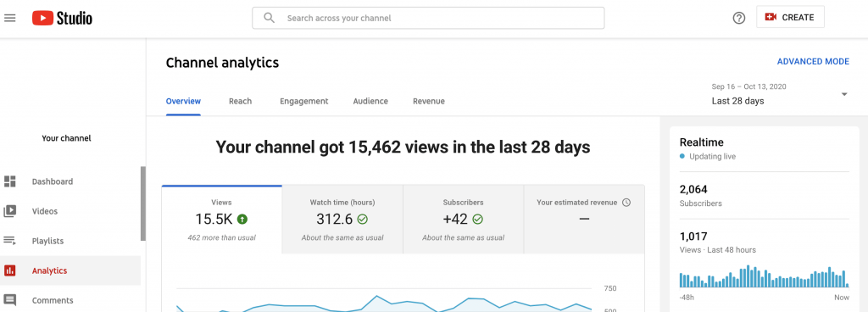Click the Dashboard icon in sidebar
868x312 pixels.
(9, 181)
